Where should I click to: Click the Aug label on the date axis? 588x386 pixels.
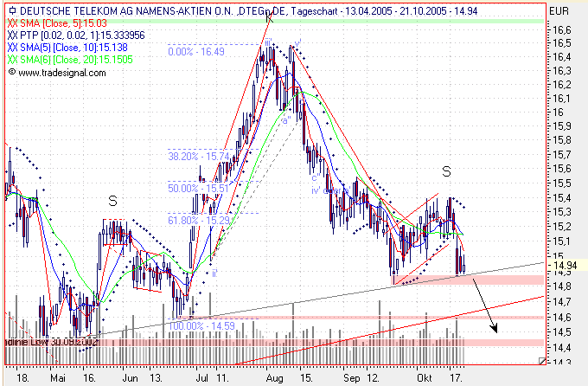[274, 377]
